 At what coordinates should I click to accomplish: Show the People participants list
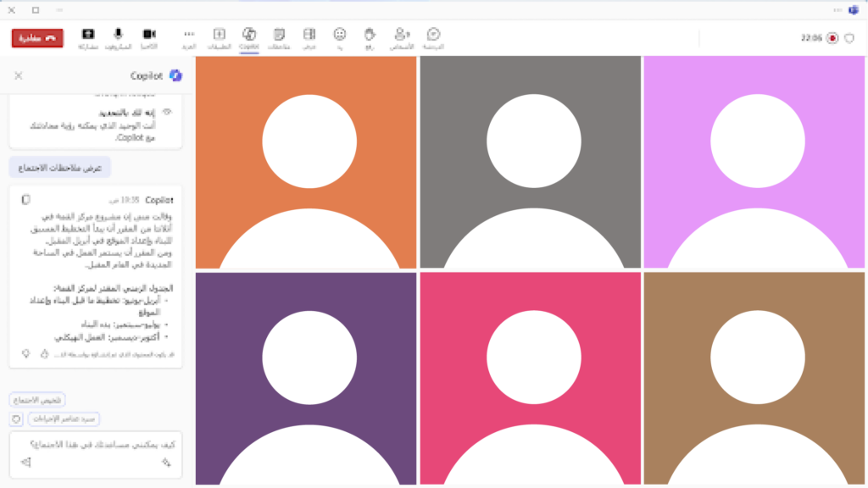pos(402,38)
